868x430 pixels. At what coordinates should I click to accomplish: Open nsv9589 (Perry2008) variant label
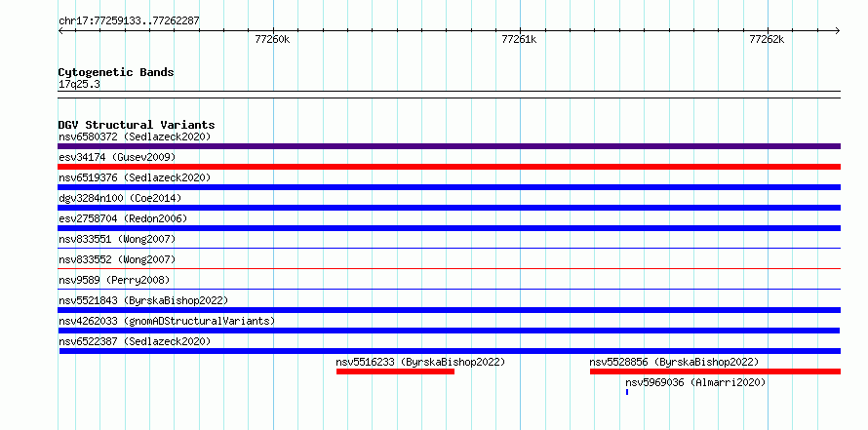tap(114, 280)
